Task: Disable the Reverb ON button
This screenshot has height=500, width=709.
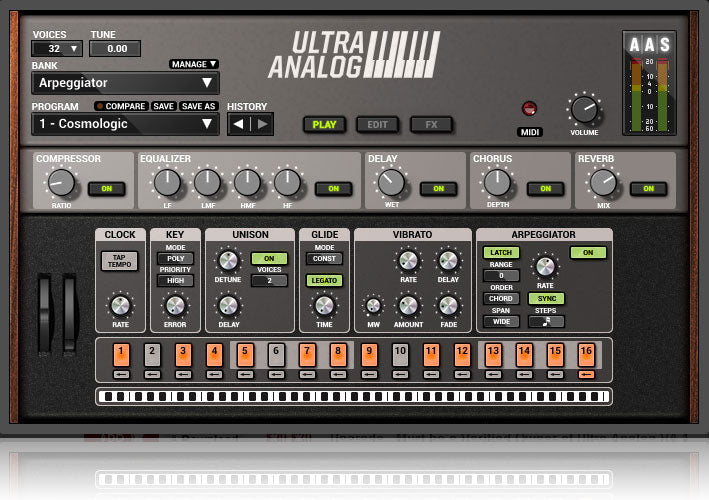Action: coord(649,189)
